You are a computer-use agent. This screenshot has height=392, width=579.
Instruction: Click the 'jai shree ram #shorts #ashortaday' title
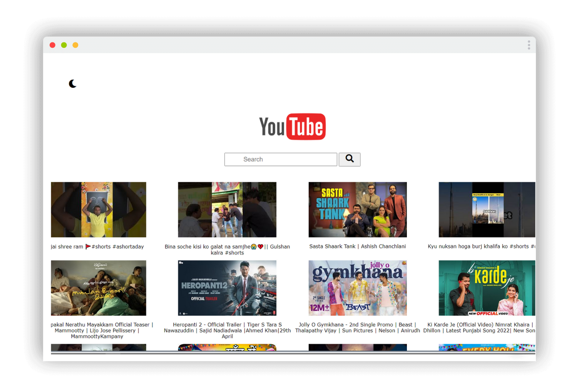click(97, 246)
